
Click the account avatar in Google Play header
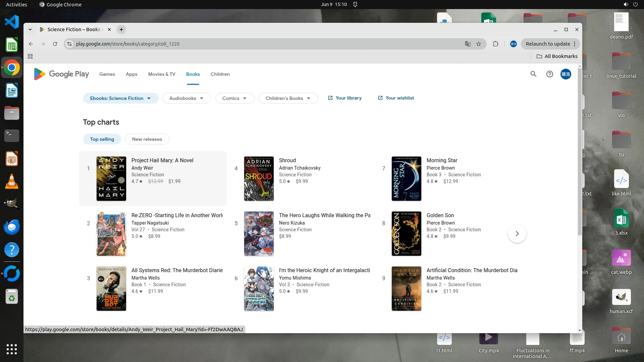[566, 74]
